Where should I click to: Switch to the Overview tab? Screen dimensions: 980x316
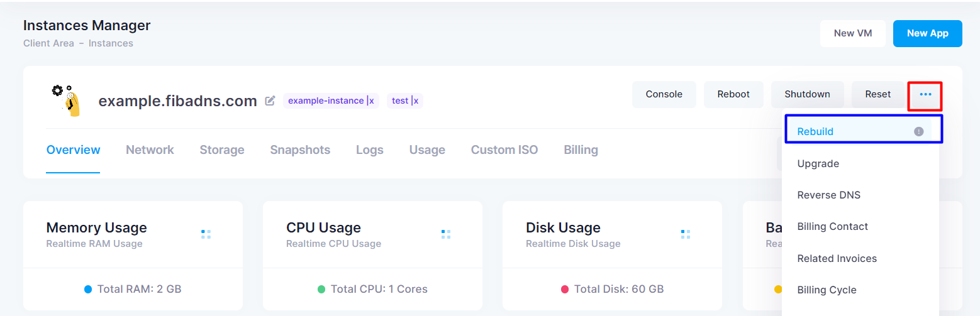tap(73, 150)
